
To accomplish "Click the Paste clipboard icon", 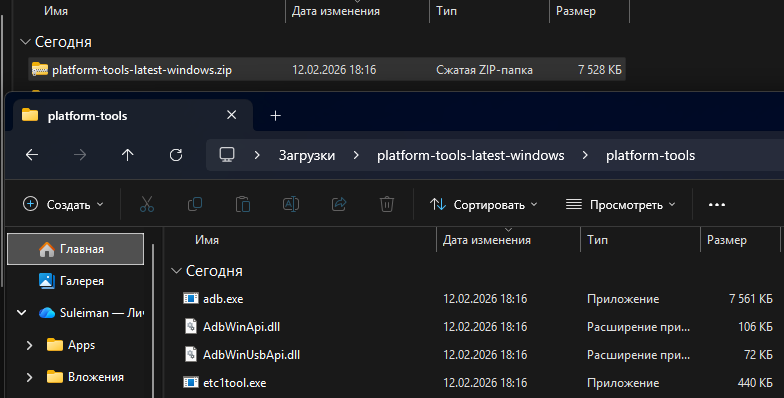I will pos(243,204).
